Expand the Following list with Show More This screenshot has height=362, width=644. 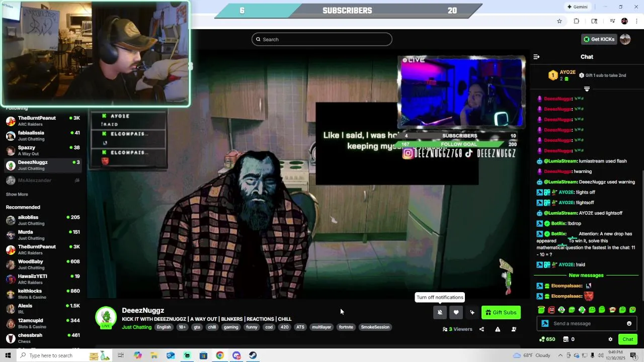click(17, 195)
